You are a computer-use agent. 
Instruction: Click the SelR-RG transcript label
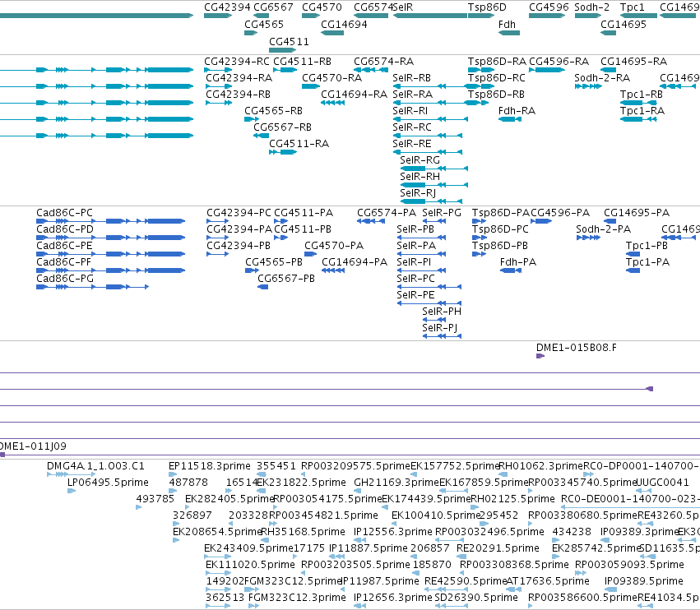click(420, 159)
